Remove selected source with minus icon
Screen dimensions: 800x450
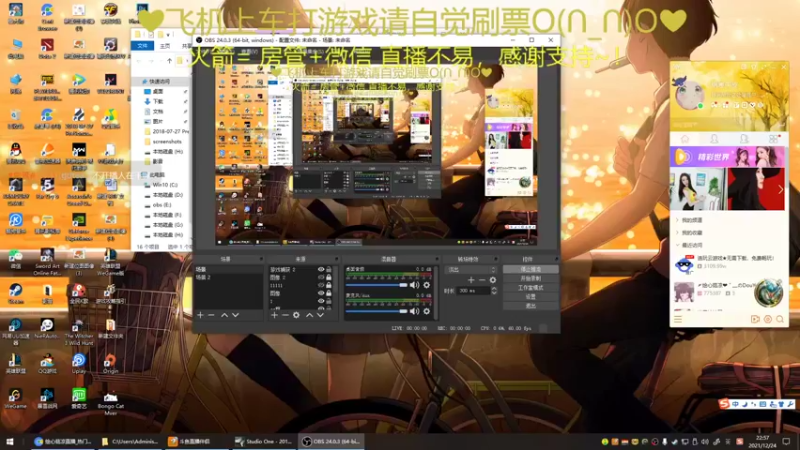[285, 315]
